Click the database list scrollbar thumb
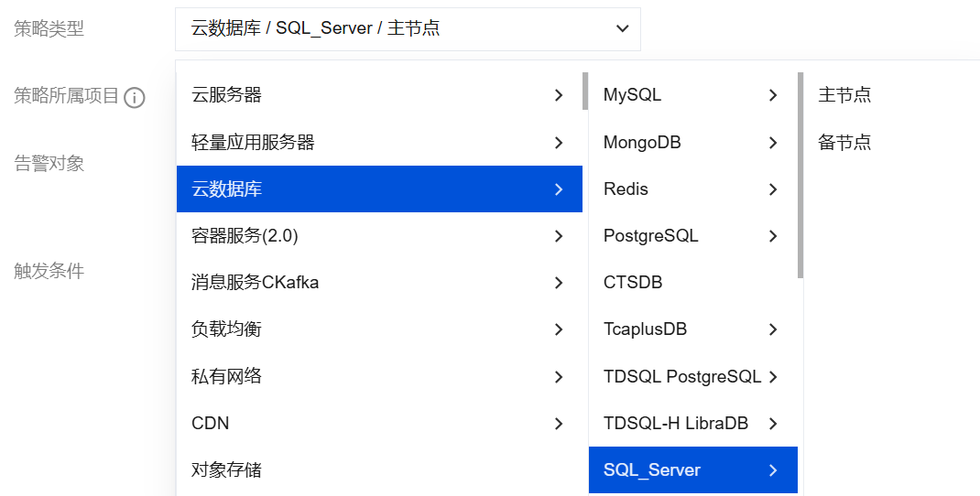The height and width of the screenshot is (496, 980). click(x=800, y=176)
